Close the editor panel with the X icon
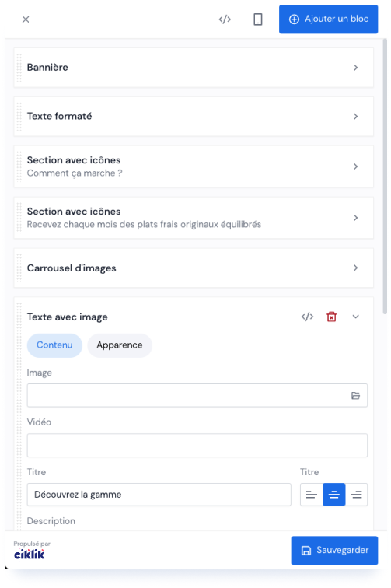This screenshot has height=588, width=391. click(x=26, y=19)
